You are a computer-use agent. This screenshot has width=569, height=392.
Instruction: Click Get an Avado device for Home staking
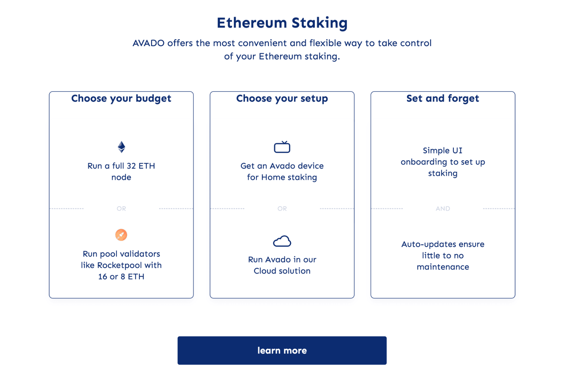282,171
